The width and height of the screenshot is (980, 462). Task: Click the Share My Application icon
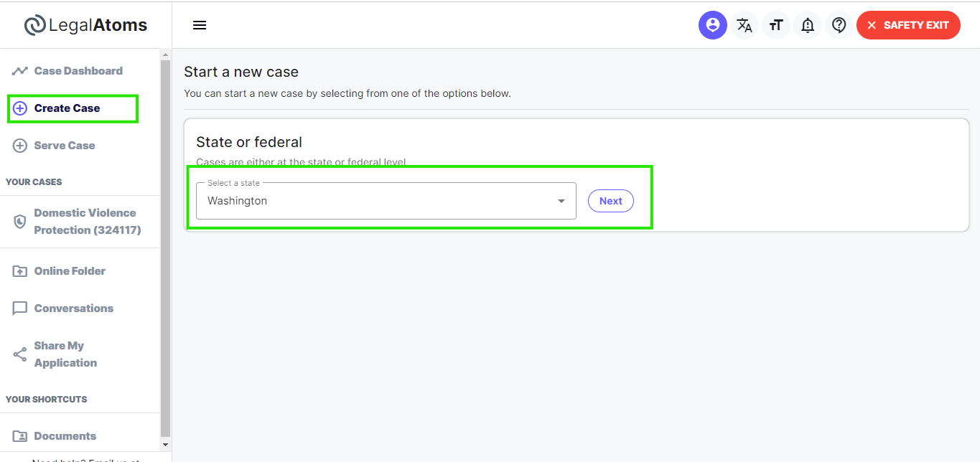[x=20, y=354]
